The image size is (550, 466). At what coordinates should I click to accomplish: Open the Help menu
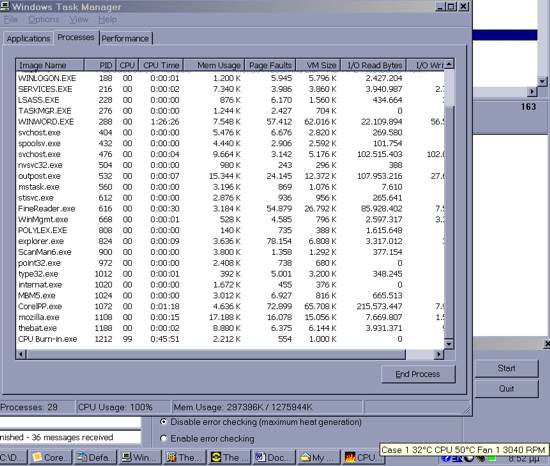[x=107, y=20]
